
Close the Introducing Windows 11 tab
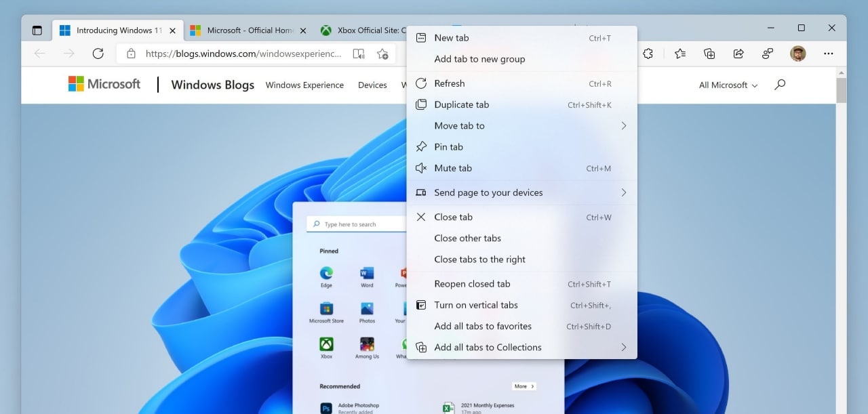pos(172,30)
